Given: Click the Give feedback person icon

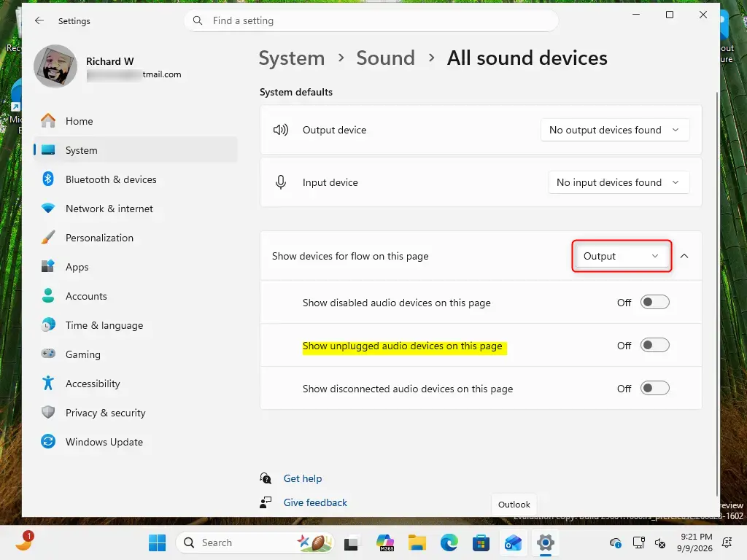Looking at the screenshot, I should point(266,502).
